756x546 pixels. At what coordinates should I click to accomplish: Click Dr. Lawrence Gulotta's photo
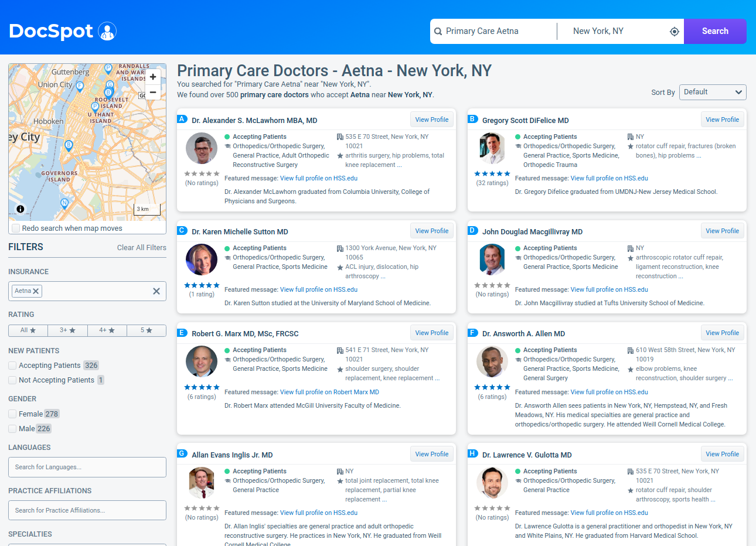pyautogui.click(x=492, y=483)
